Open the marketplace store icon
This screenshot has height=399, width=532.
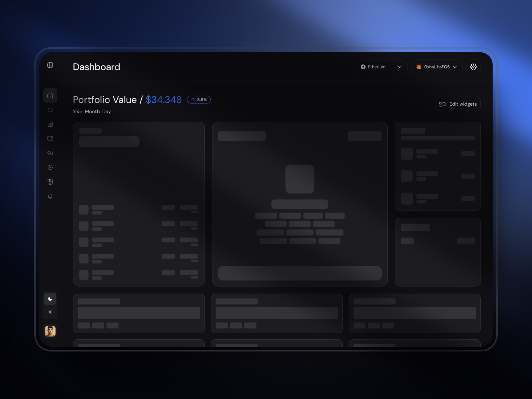point(50,182)
